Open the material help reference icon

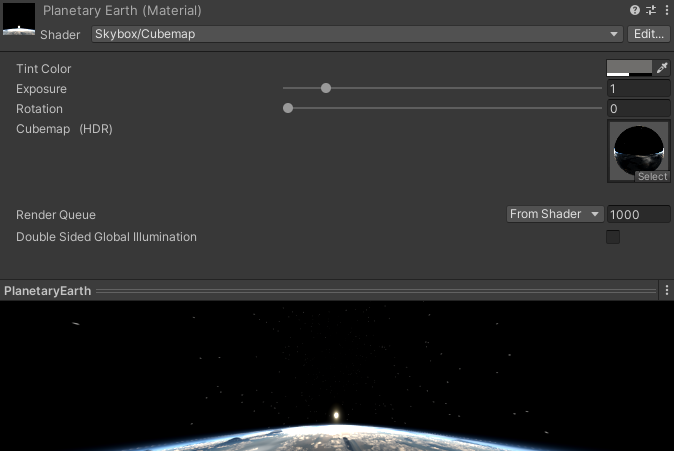[x=635, y=10]
